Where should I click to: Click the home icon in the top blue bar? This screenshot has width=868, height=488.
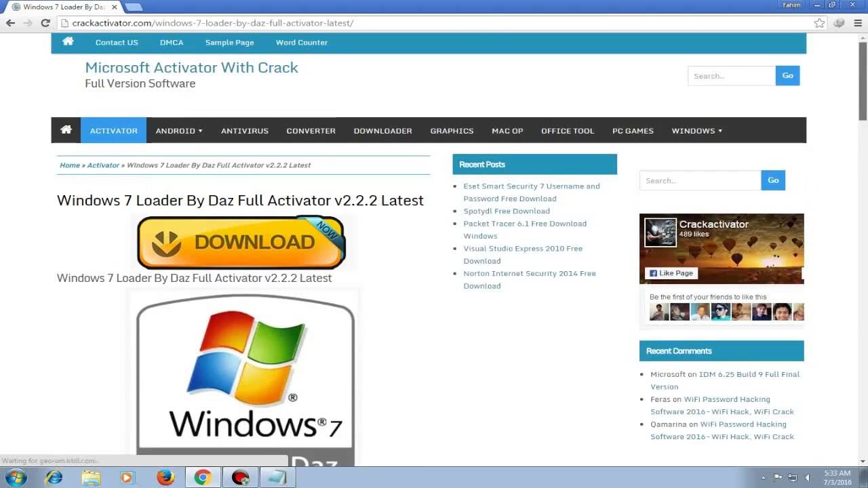68,41
